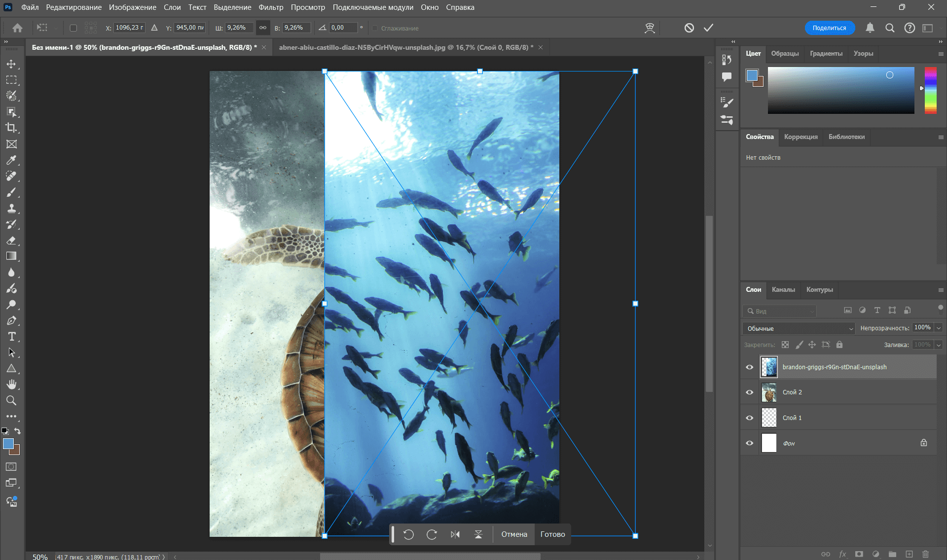Select the Brush tool
947x560 pixels.
(11, 192)
